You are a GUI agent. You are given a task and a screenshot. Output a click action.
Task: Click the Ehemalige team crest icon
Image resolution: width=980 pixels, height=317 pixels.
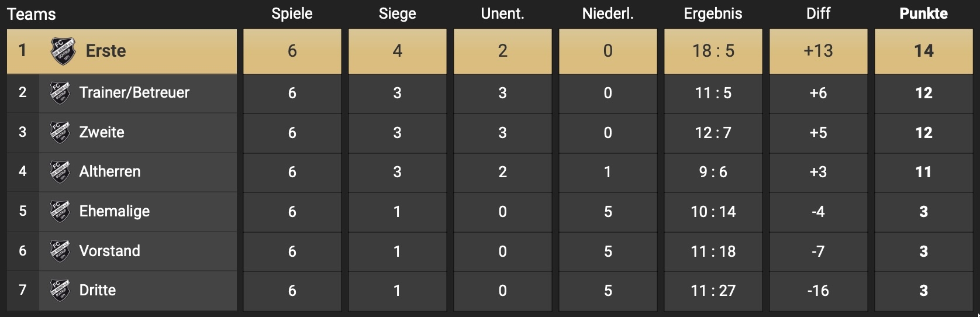[60, 212]
